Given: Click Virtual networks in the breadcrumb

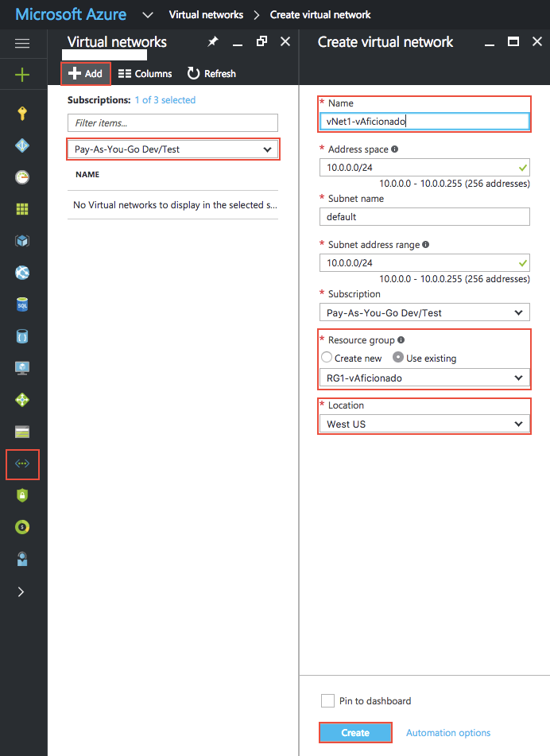Looking at the screenshot, I should [x=207, y=15].
